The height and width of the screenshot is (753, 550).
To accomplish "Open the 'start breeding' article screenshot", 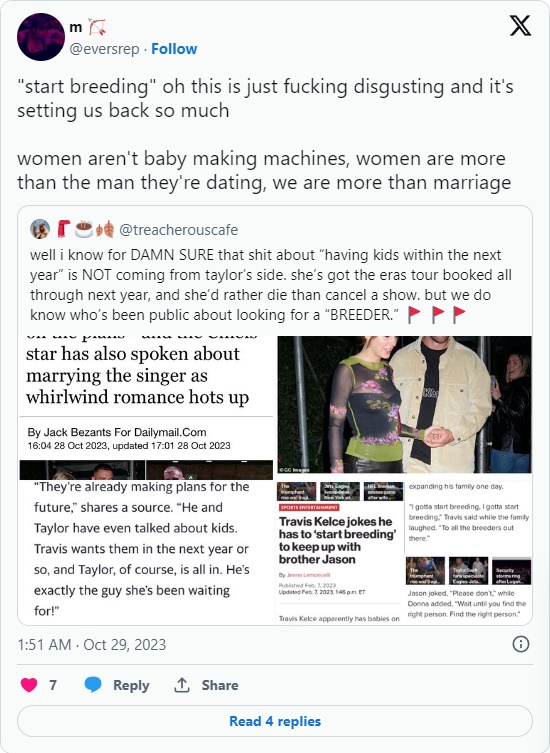I will (404, 552).
